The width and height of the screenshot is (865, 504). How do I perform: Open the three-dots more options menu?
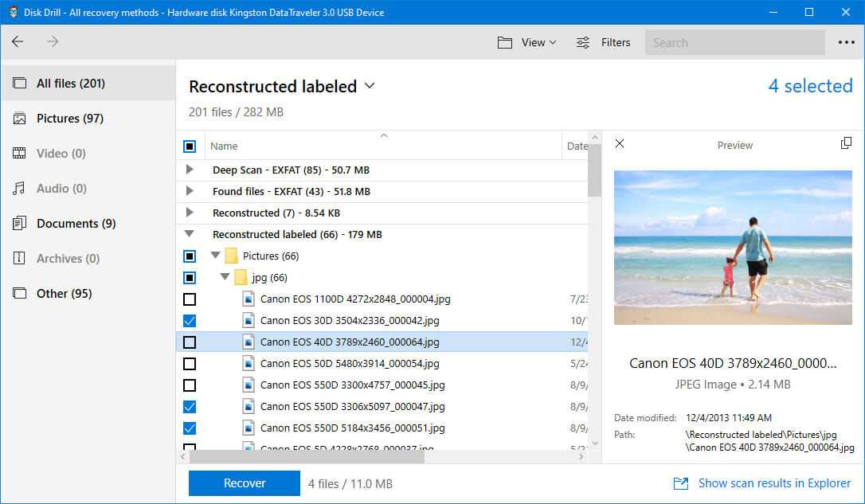point(846,42)
